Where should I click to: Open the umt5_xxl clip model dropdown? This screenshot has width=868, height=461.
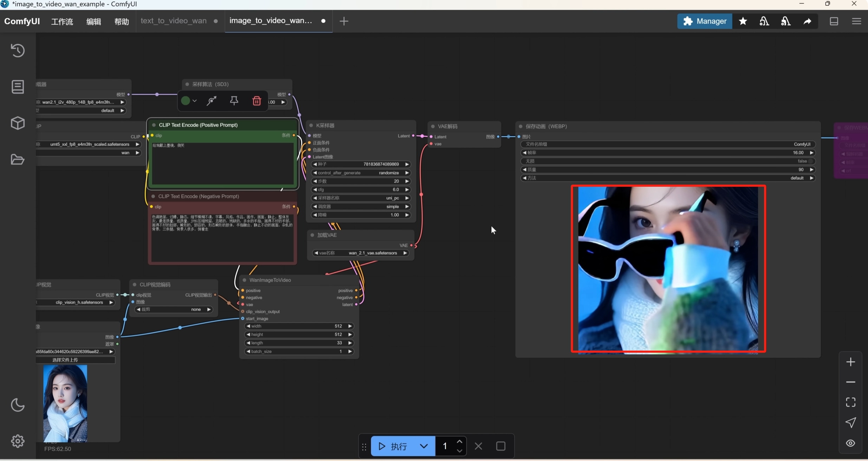(x=89, y=144)
